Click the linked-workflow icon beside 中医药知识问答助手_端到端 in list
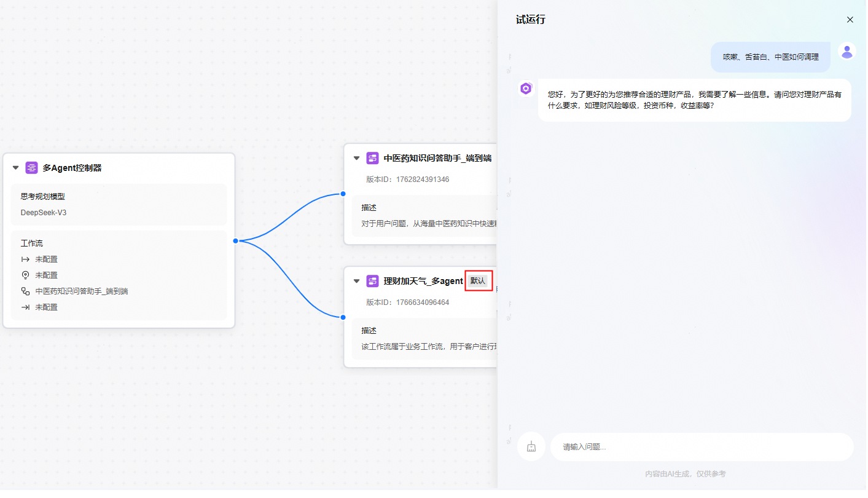 tap(25, 291)
